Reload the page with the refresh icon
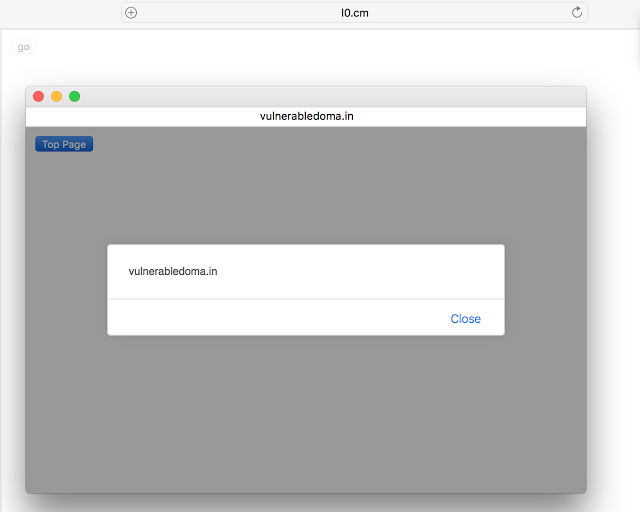 click(x=577, y=13)
